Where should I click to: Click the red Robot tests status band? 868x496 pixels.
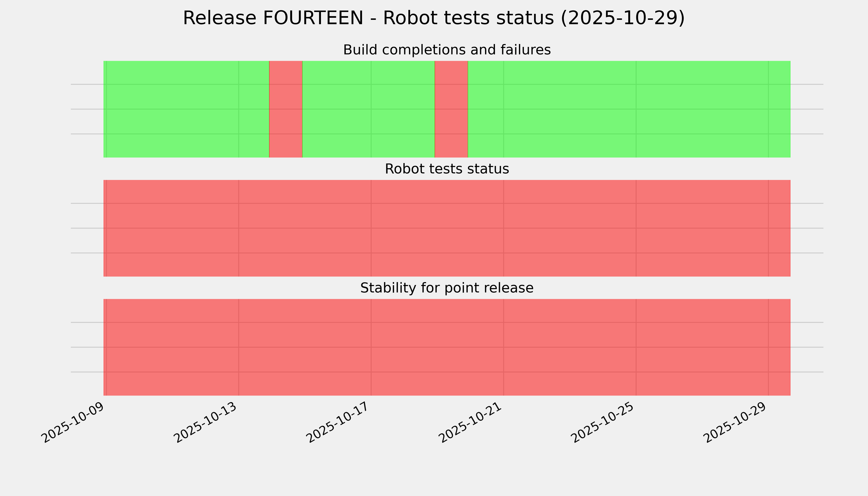pos(447,228)
